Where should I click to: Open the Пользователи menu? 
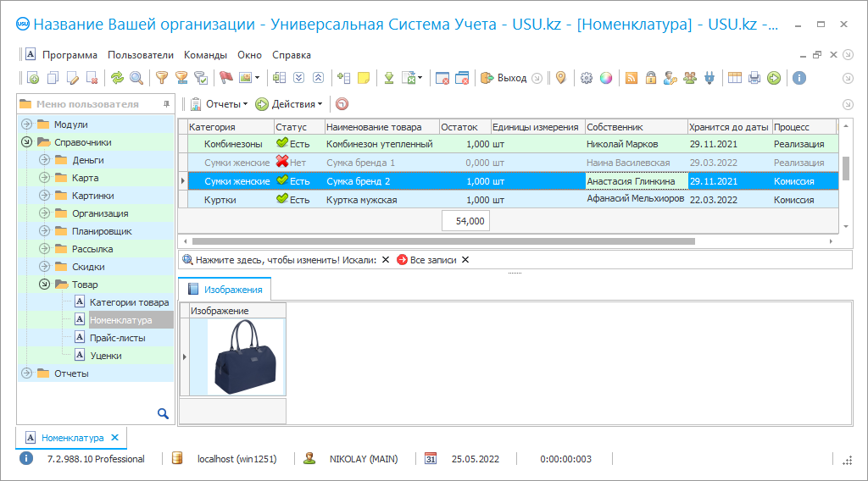tap(141, 55)
